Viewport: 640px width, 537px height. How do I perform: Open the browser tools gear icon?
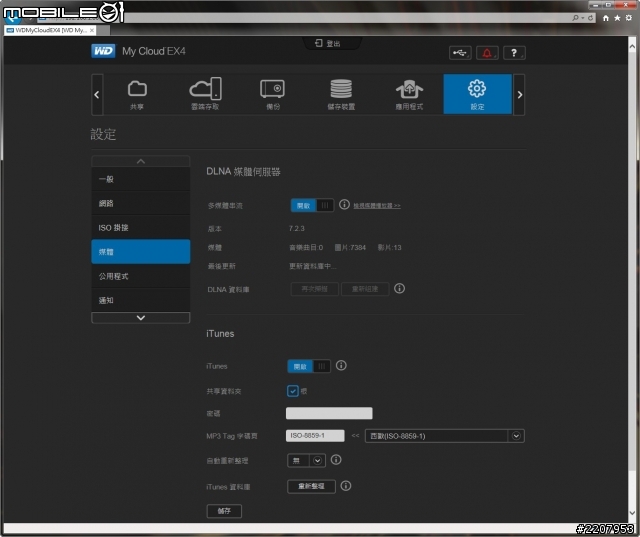point(629,18)
